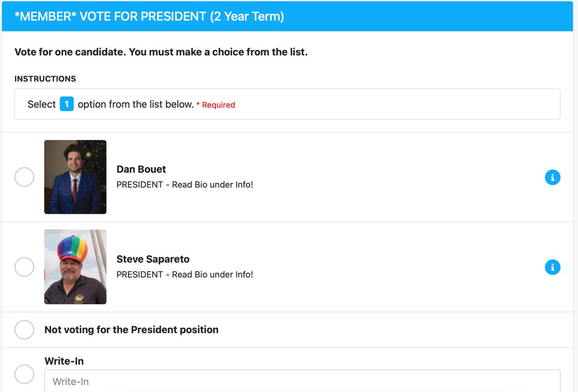The height and width of the screenshot is (392, 578).
Task: Click the INSTRUCTIONS heading
Action: pos(45,79)
